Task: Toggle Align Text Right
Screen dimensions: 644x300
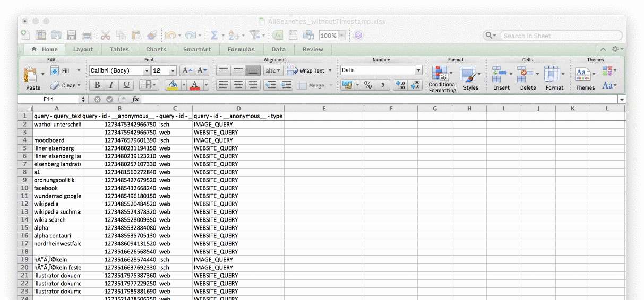Action: coord(253,85)
